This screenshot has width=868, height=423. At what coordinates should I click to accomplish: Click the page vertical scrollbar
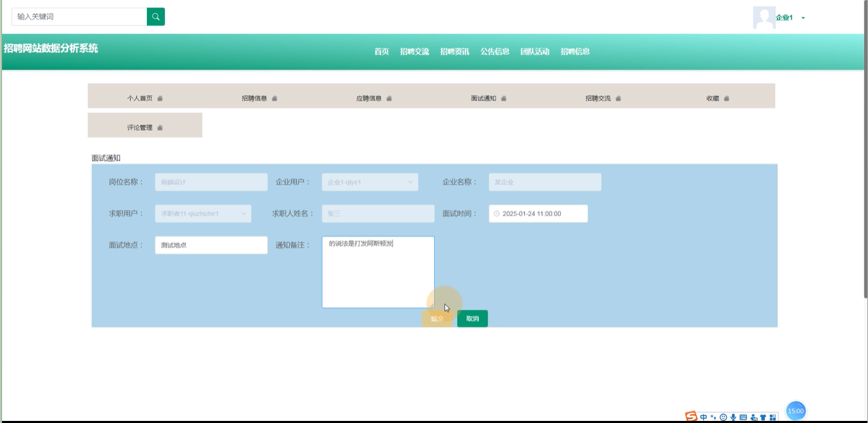click(865, 149)
